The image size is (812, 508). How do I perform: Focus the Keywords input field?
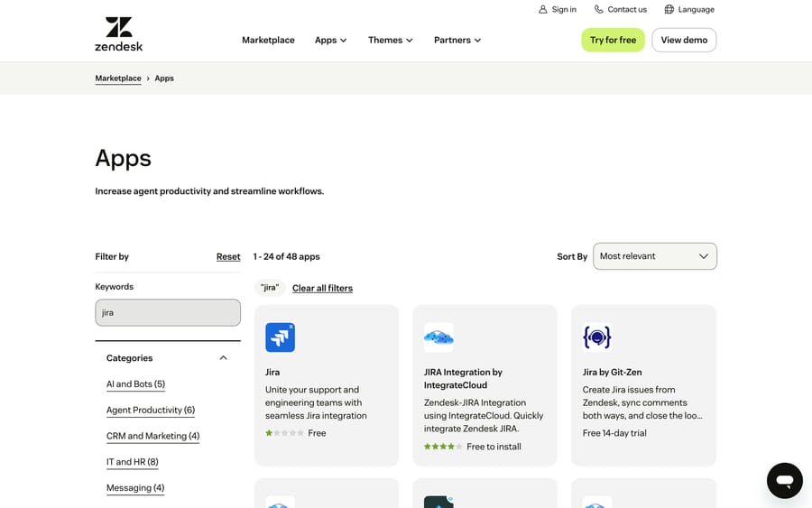(168, 312)
